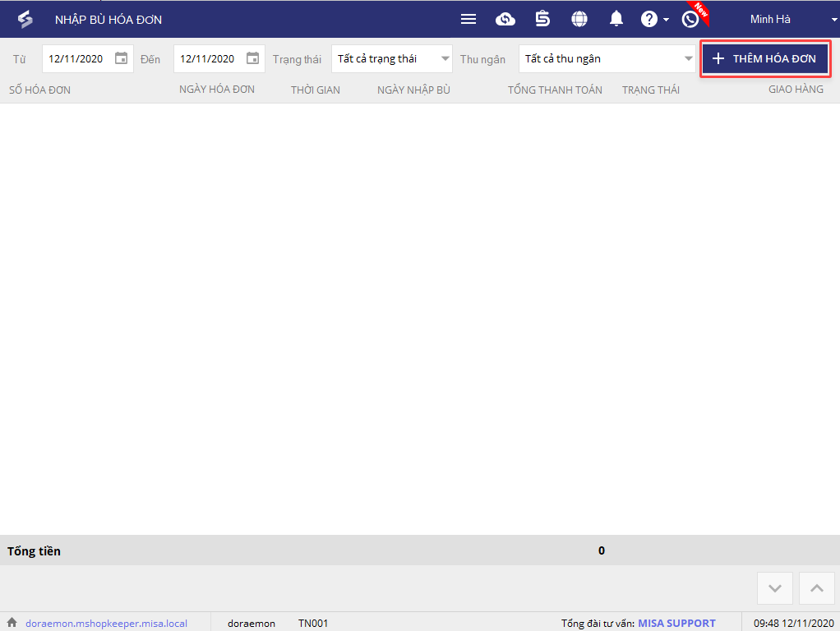Viewport: 840px width, 631px height.
Task: Click the Đến date input field
Action: pyautogui.click(x=219, y=59)
